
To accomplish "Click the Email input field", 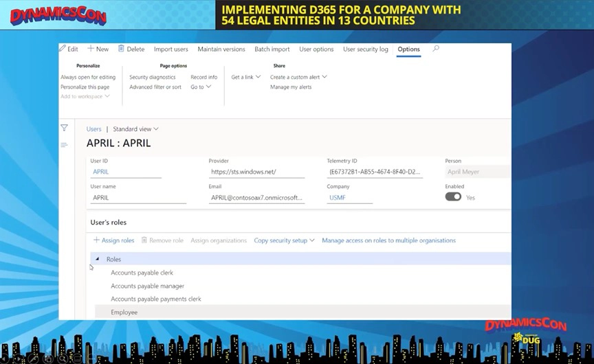I will [256, 198].
